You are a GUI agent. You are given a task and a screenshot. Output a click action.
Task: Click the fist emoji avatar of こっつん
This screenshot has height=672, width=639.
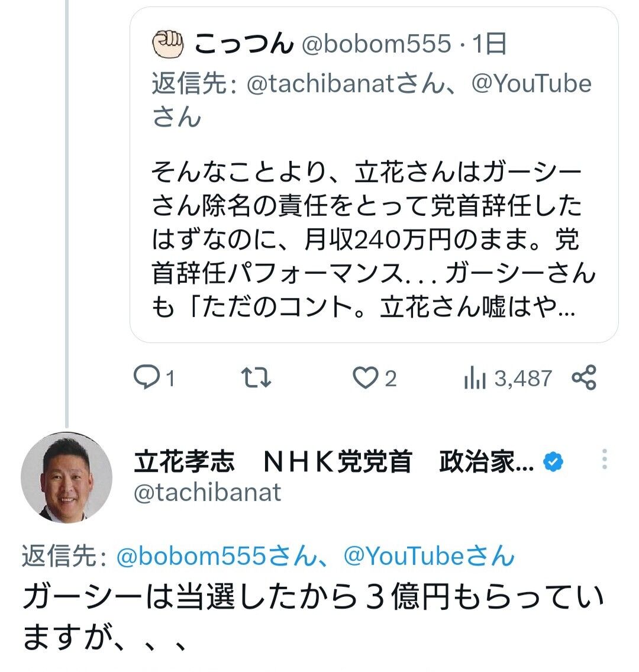(165, 44)
